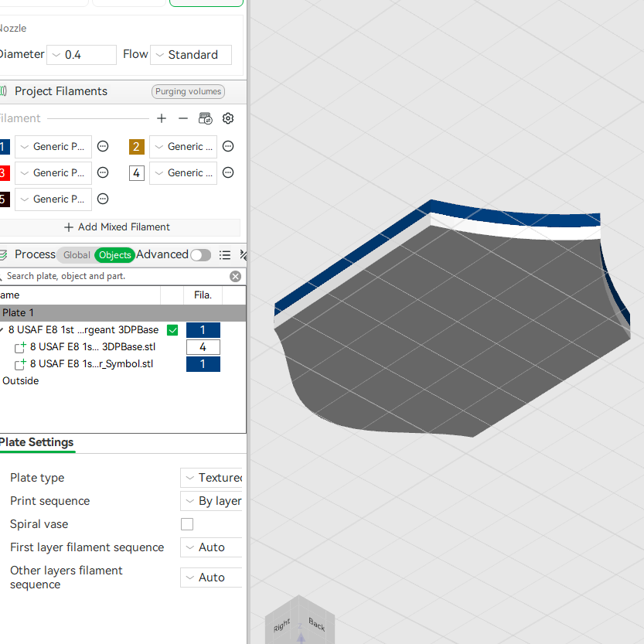Edit filament 5 preset options icon

point(103,199)
